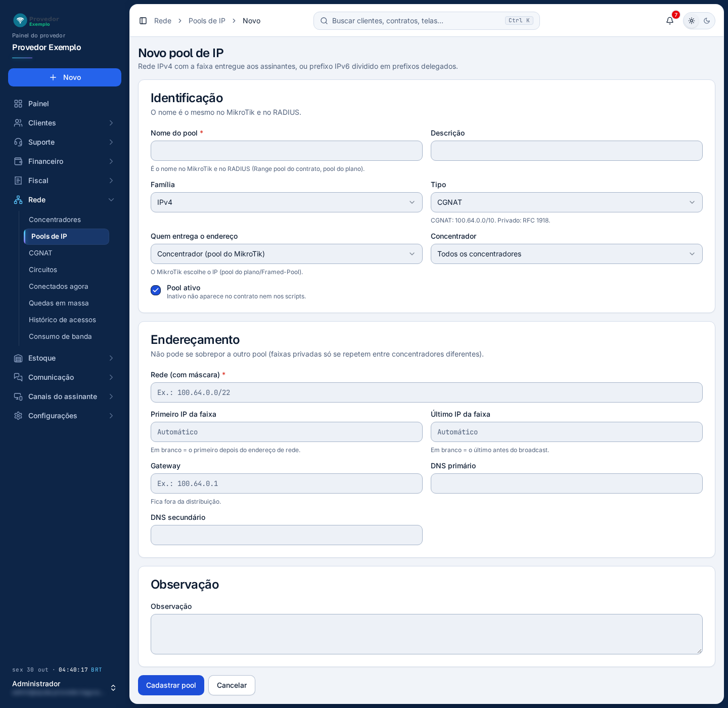Click the Financeiro wallet icon
728x708 pixels.
(x=18, y=161)
